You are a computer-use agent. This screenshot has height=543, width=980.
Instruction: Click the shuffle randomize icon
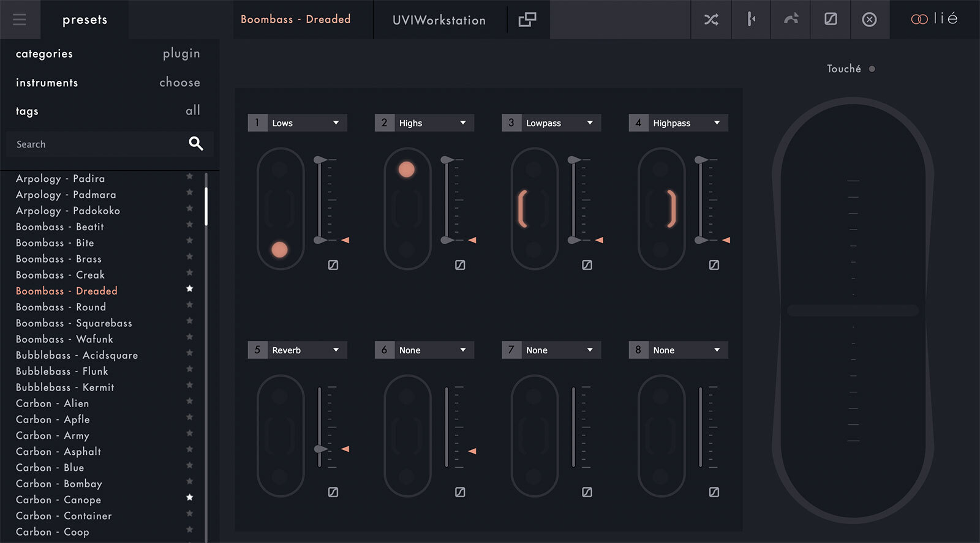[711, 20]
